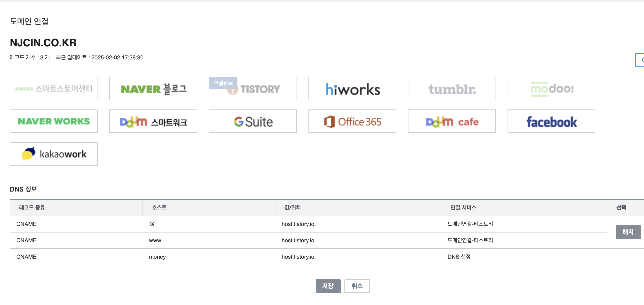Viewport: 644px width, 305px height.
Task: Click the www host record row
Action: (155, 240)
